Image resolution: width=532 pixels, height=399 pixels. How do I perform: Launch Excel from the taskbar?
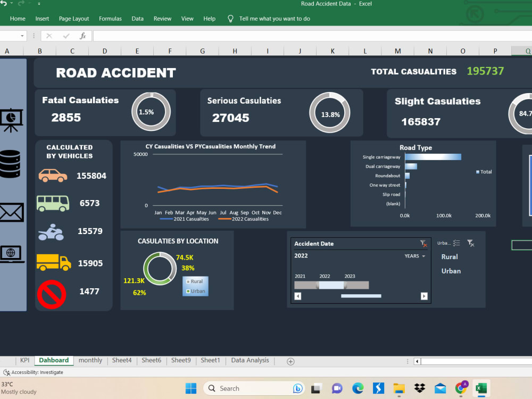pos(481,388)
